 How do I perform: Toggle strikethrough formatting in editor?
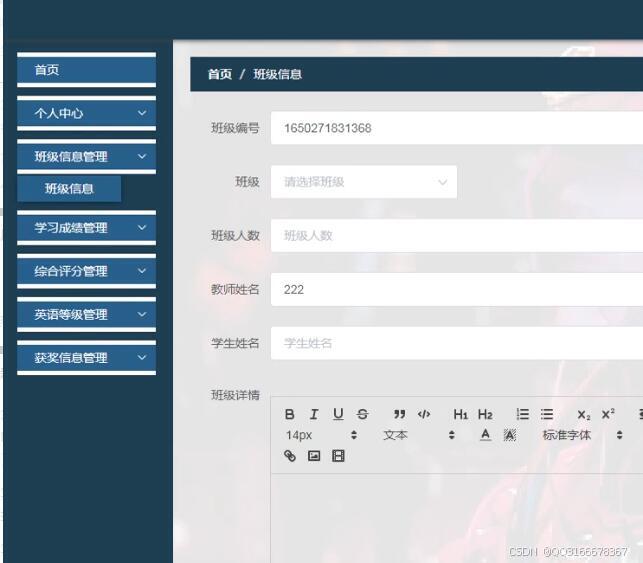(363, 414)
